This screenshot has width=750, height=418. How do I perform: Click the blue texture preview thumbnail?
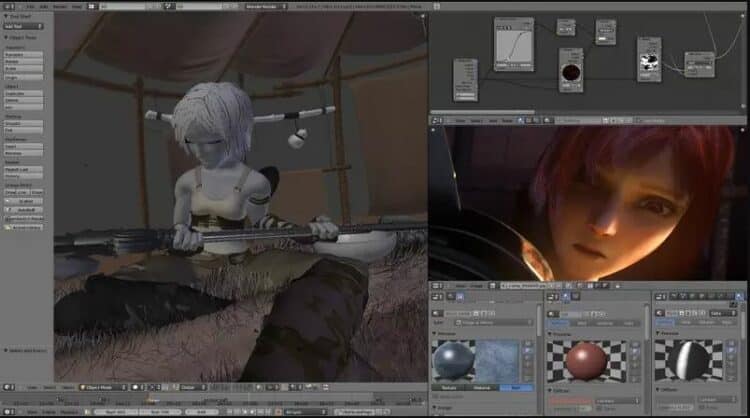497,361
